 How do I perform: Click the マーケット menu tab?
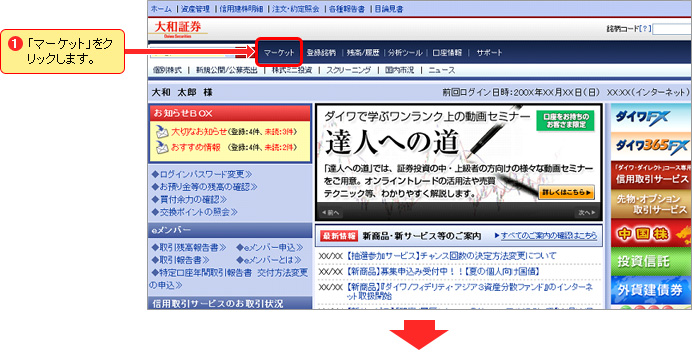[x=279, y=52]
